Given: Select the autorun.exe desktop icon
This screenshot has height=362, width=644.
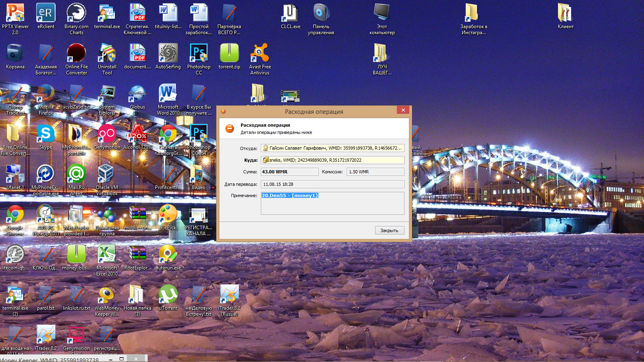Looking at the screenshot, I should click(168, 257).
